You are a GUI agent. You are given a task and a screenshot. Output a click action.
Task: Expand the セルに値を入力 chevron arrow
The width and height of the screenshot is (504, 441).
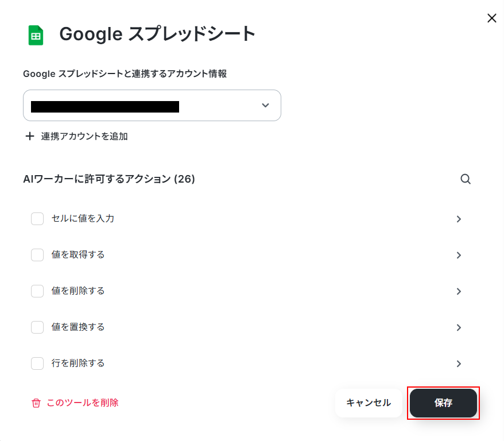click(x=459, y=219)
